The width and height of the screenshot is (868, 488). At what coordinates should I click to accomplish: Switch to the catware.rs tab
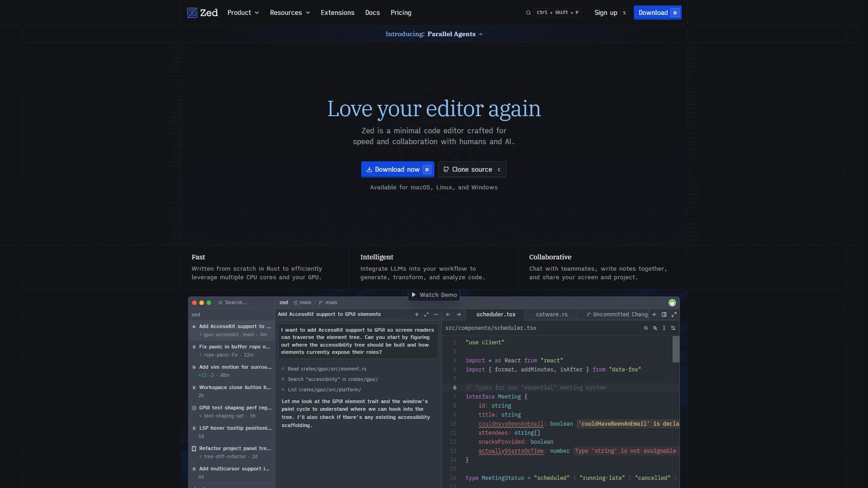point(551,314)
